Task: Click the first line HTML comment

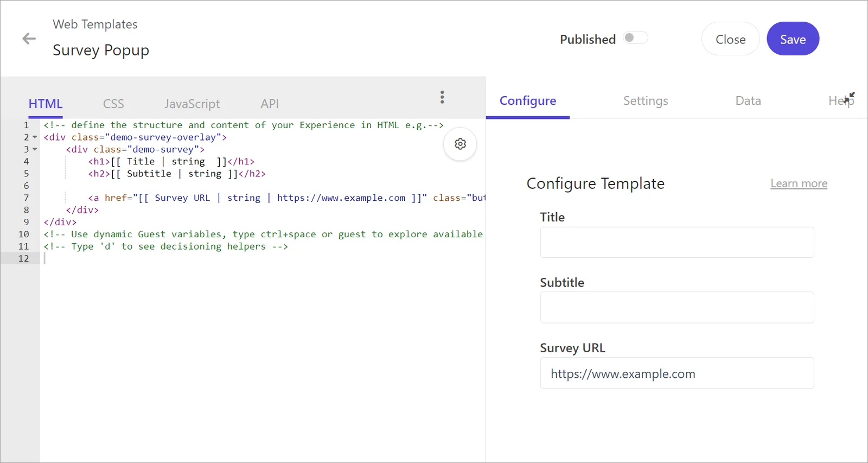Action: 244,125
